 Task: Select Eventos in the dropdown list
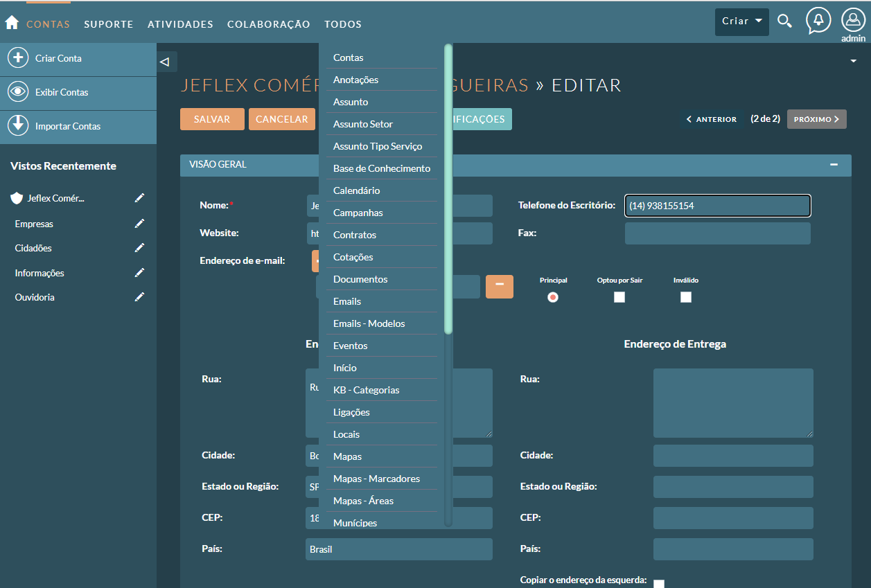point(382,346)
